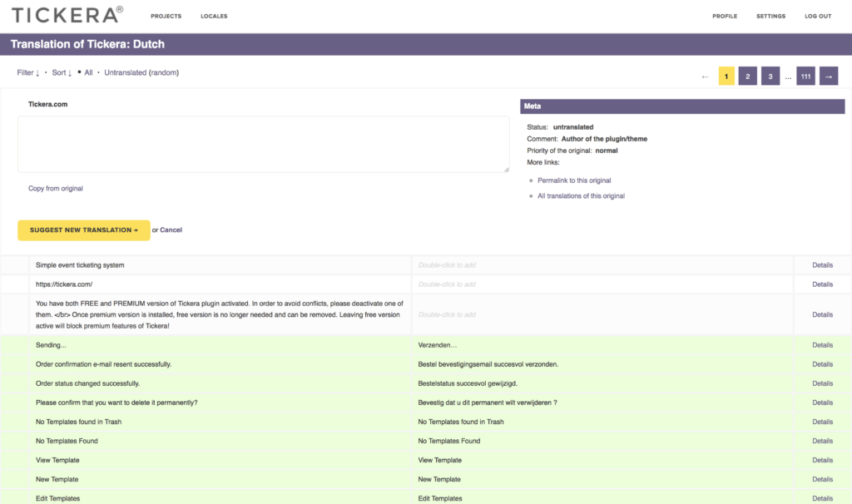This screenshot has height=504, width=852.
Task: Open Details for Simple event ticketing system
Action: point(823,265)
